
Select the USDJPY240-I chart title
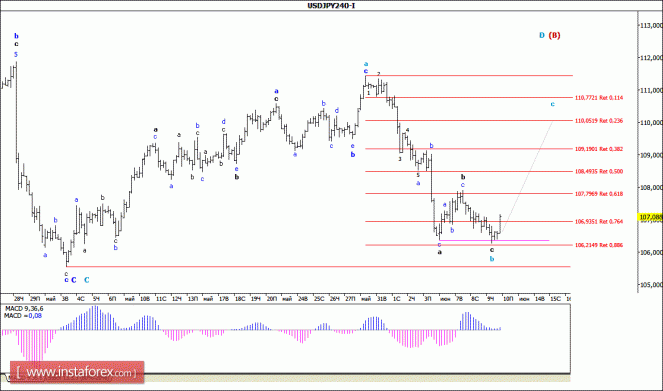pos(331,5)
